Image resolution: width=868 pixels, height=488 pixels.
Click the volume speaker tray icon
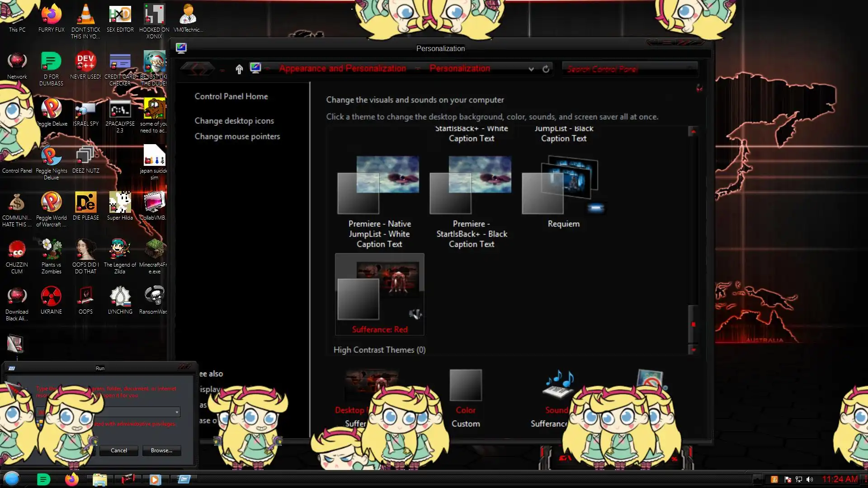coord(810,479)
